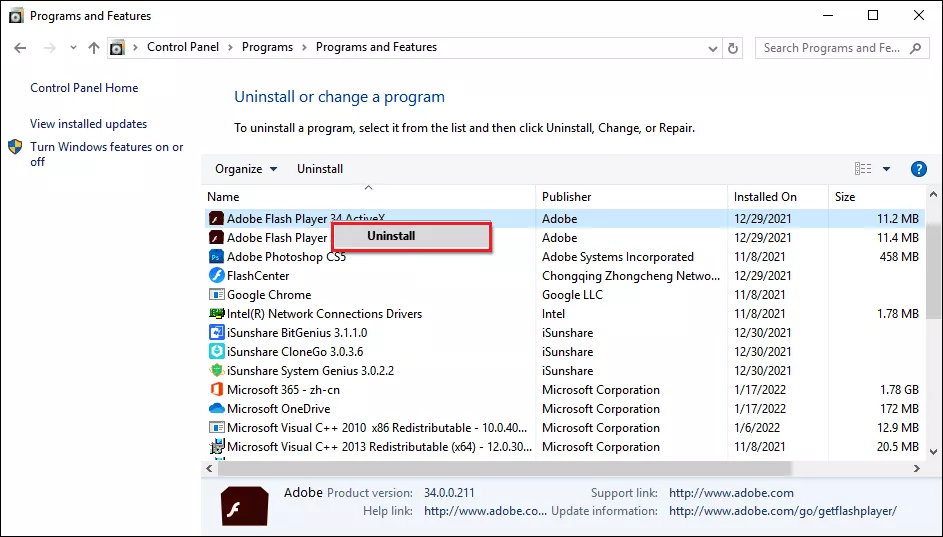The width and height of the screenshot is (943, 537).
Task: Click Uninstall in the toolbar
Action: click(320, 169)
